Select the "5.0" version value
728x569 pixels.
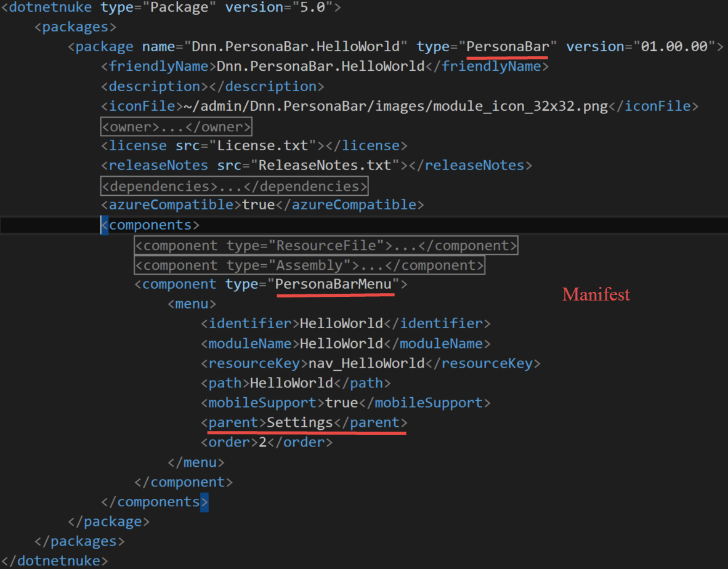tap(312, 7)
